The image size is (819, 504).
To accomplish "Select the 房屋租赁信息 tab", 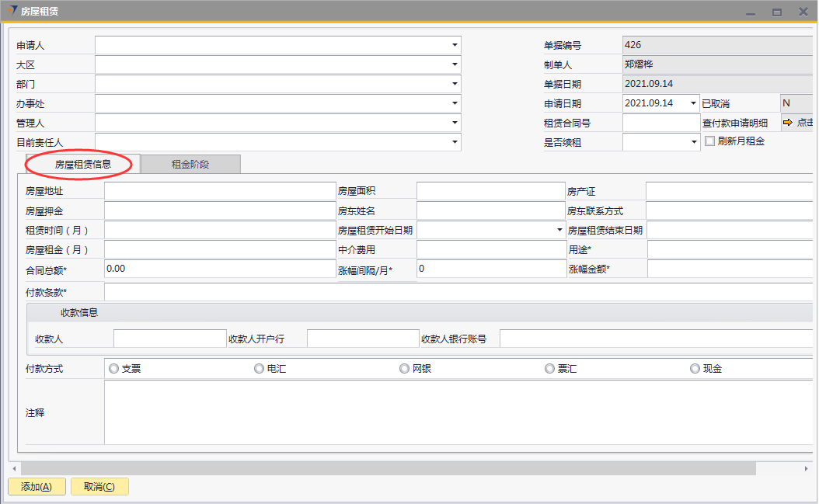I will point(83,164).
